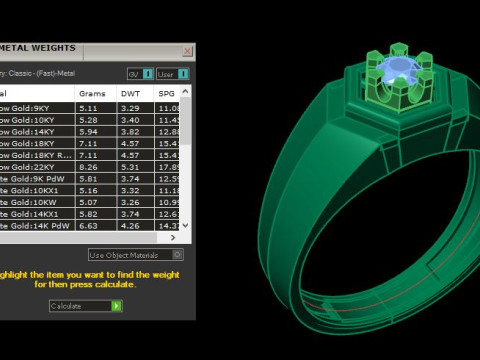The height and width of the screenshot is (360, 480).
Task: Click the 5.82 grams value
Action: point(88,214)
